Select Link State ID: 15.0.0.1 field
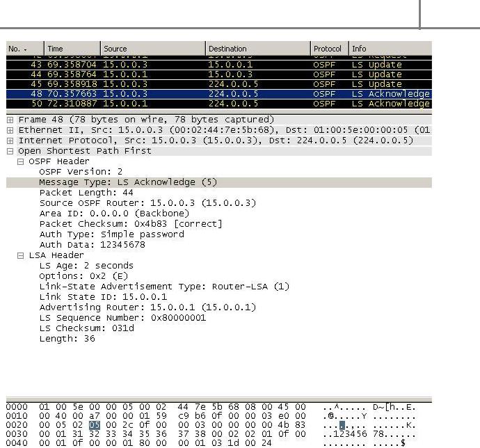Screen dimensions: 480x448 103,297
